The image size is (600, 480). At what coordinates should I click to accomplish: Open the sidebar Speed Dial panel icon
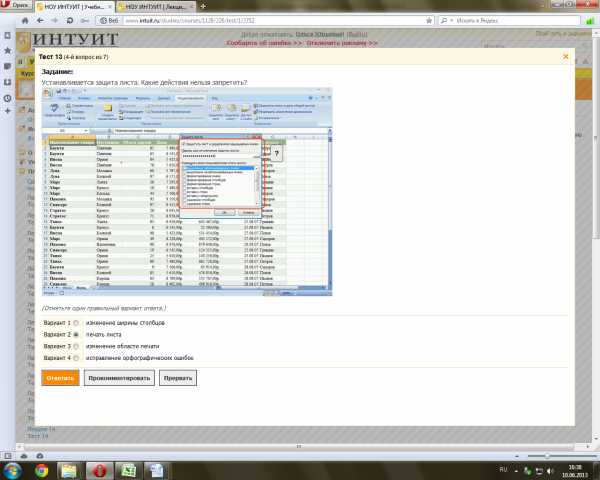7,36
